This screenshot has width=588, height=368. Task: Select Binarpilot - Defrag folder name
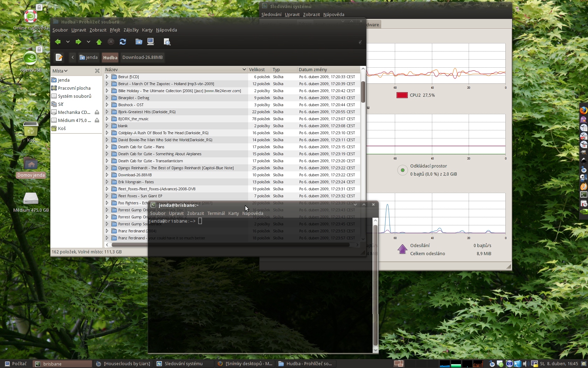point(134,98)
